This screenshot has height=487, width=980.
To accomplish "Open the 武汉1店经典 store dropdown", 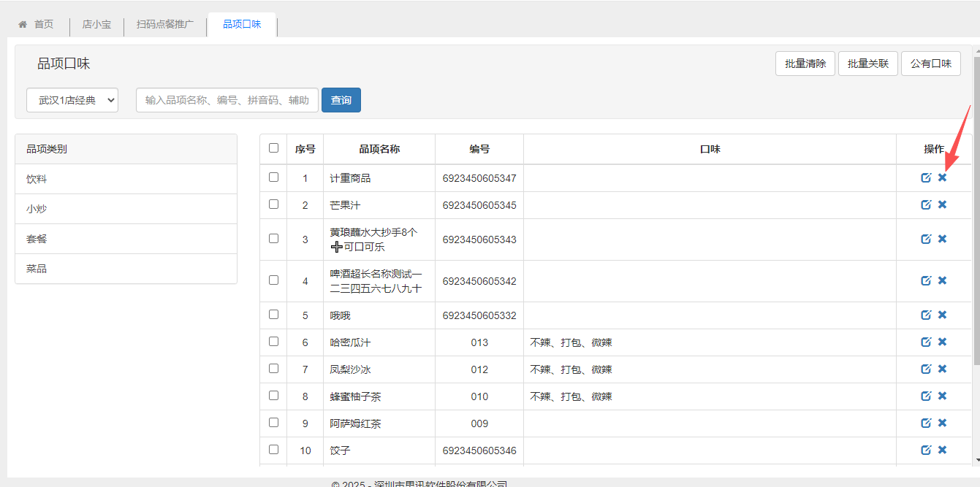I will 72,100.
